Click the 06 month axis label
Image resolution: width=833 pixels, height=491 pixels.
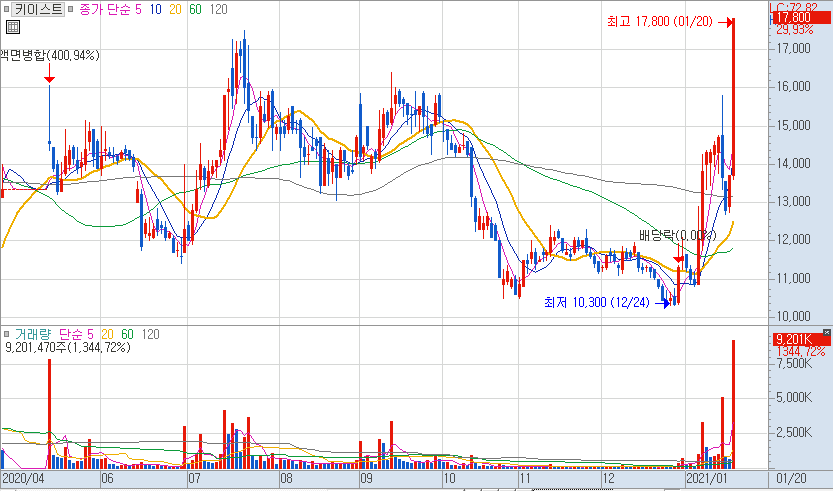coord(107,478)
